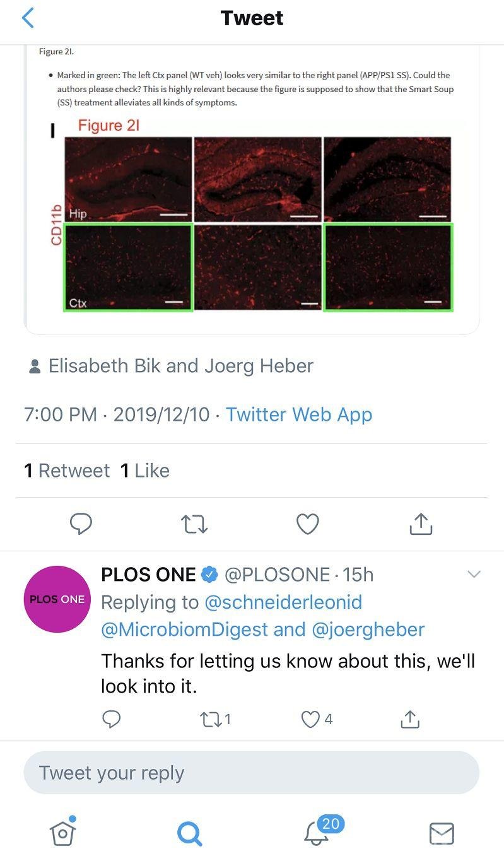Like the main tweet with the heart

coord(308,524)
